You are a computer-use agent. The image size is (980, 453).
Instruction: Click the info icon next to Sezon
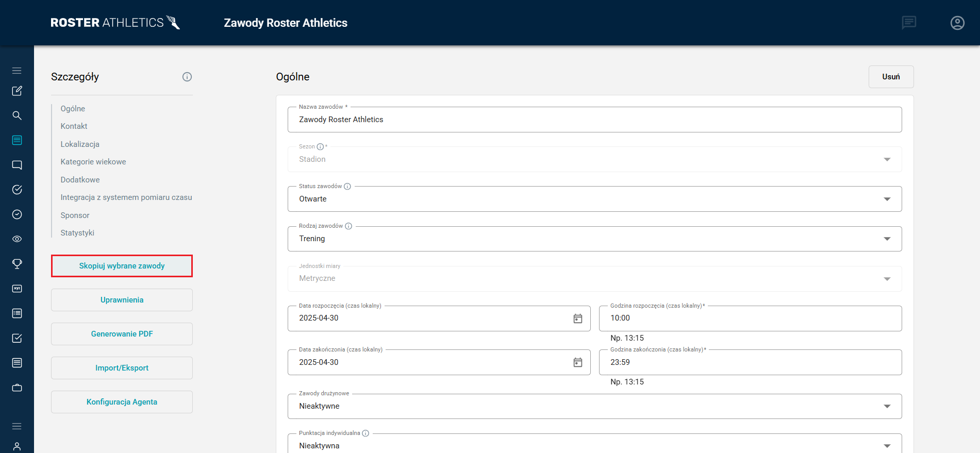coord(320,147)
